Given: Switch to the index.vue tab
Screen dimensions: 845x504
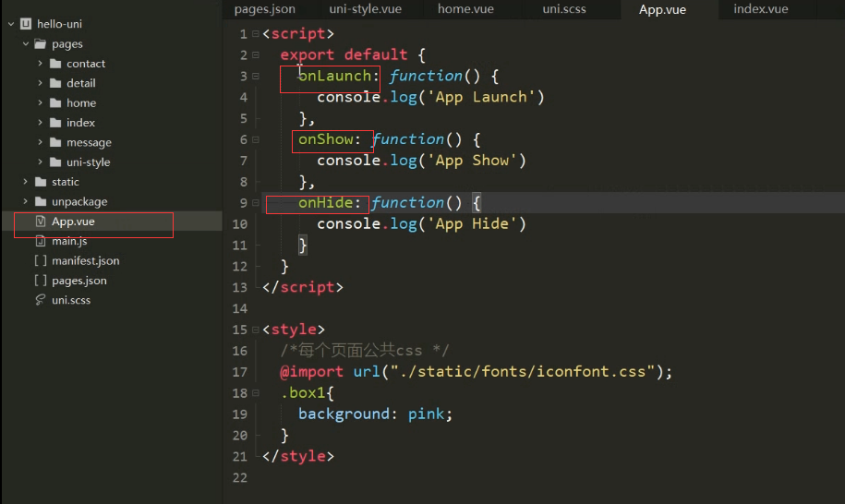Looking at the screenshot, I should coord(760,9).
